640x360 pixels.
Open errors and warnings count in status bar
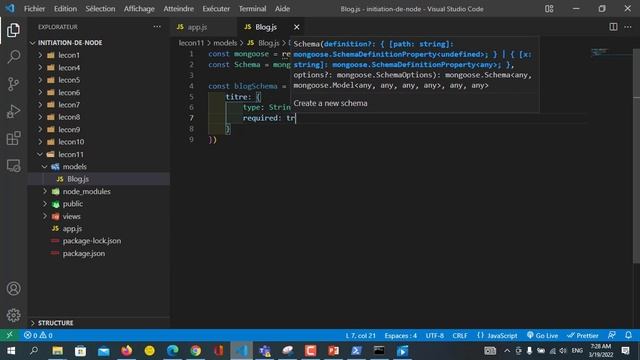tap(38, 335)
